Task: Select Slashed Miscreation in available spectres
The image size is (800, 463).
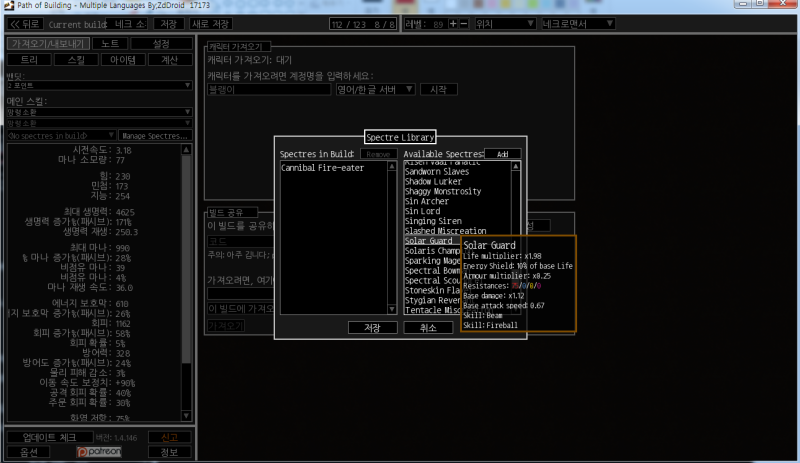Action: pyautogui.click(x=457, y=231)
